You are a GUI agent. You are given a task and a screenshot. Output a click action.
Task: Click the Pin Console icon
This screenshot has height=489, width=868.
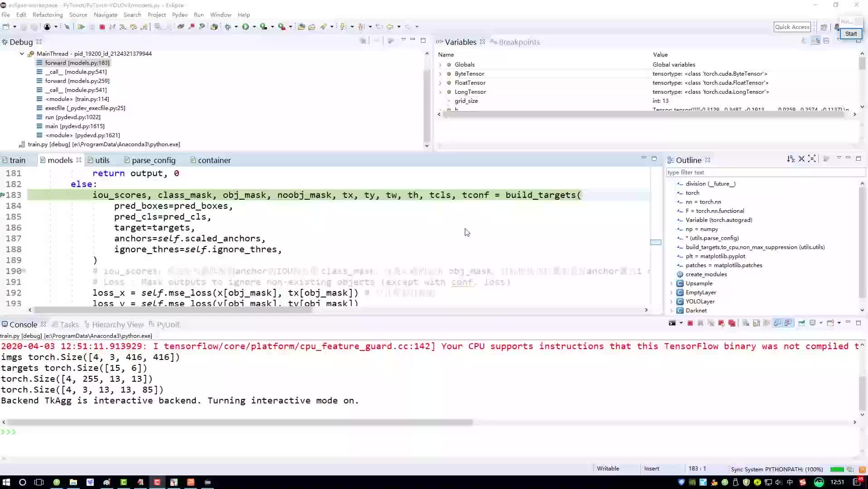[801, 323]
